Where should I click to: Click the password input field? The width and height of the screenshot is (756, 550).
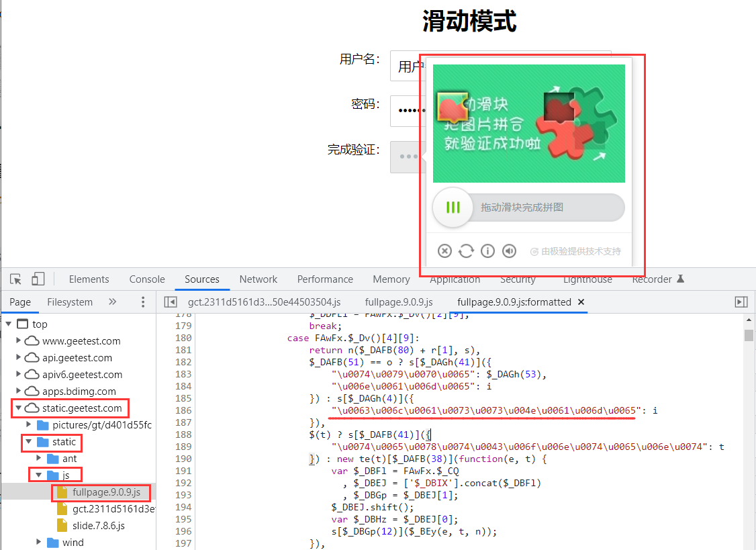407,111
